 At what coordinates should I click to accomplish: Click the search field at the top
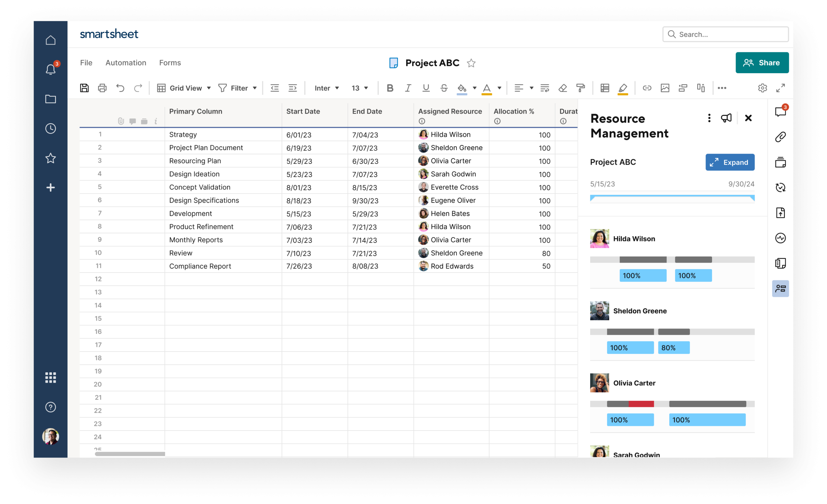[x=725, y=34]
